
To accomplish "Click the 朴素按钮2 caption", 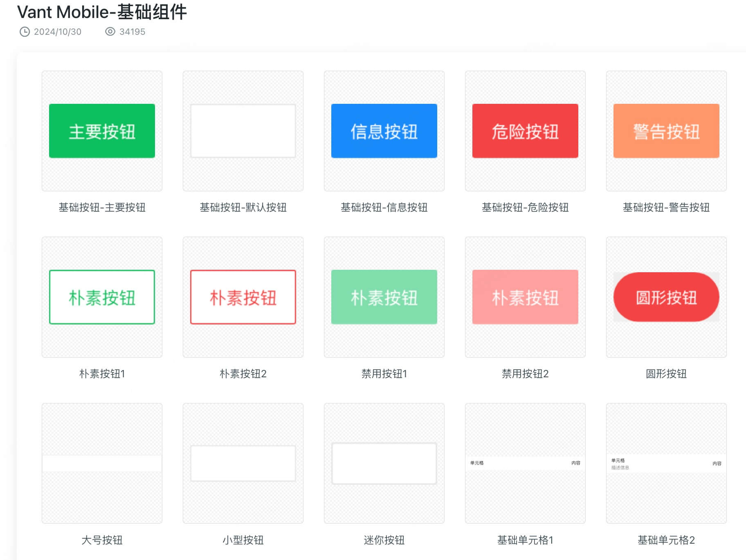I will pos(243,374).
